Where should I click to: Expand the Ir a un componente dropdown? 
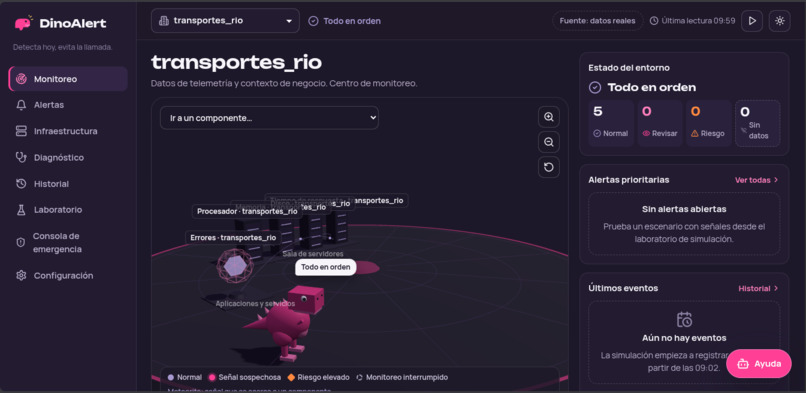pos(269,118)
